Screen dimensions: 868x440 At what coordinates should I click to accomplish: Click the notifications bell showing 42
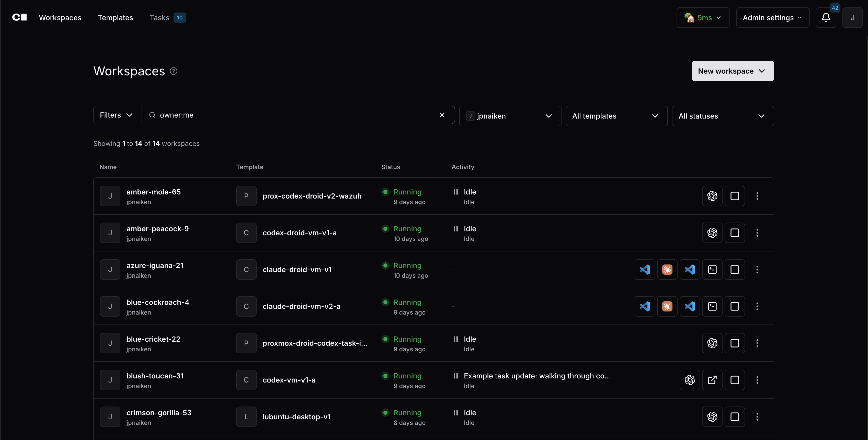pyautogui.click(x=826, y=18)
